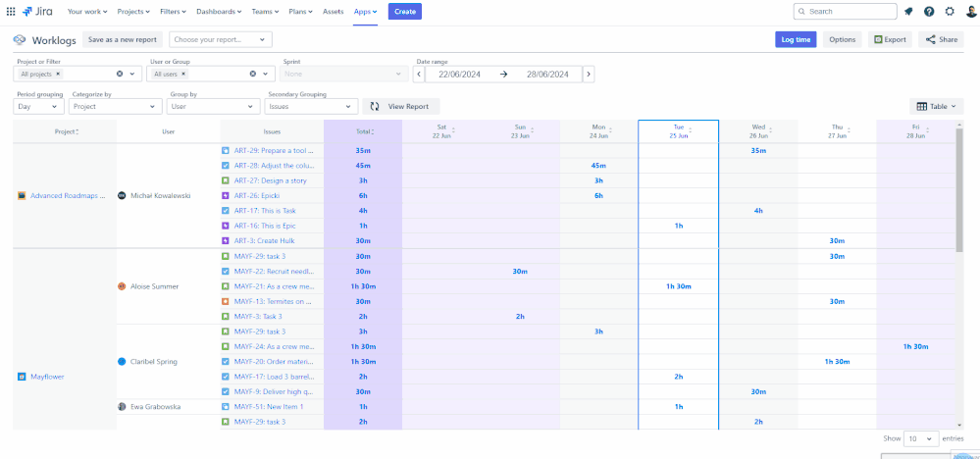Viewport: 980px width, 459px height.
Task: Remove the 'All projects' filter tag
Action: [58, 74]
